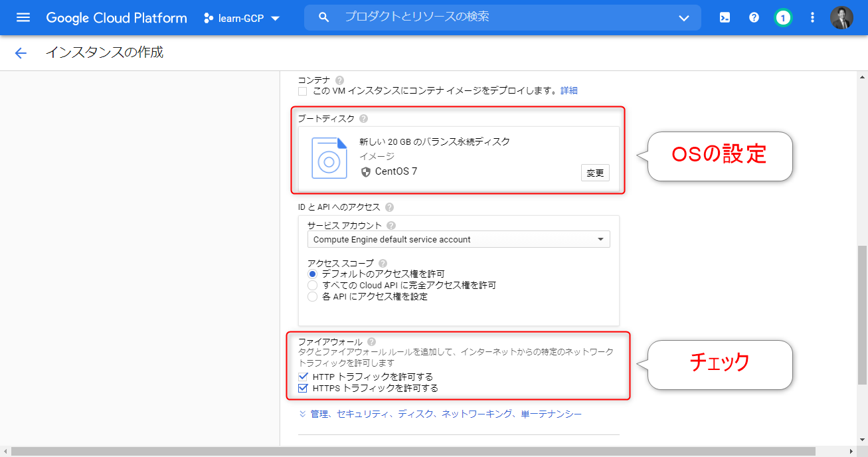Click help icon next to ブートディスク
Screen dimensions: 868x457
[x=363, y=118]
